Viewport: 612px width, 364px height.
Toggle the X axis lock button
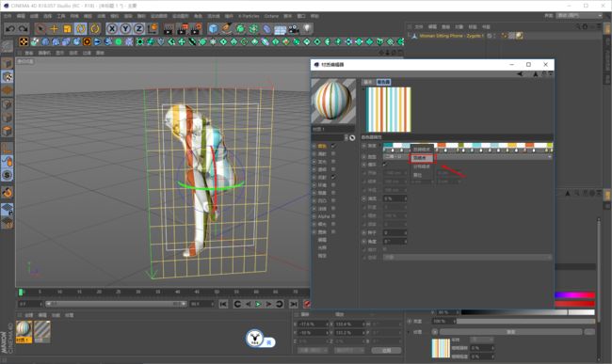(112, 29)
